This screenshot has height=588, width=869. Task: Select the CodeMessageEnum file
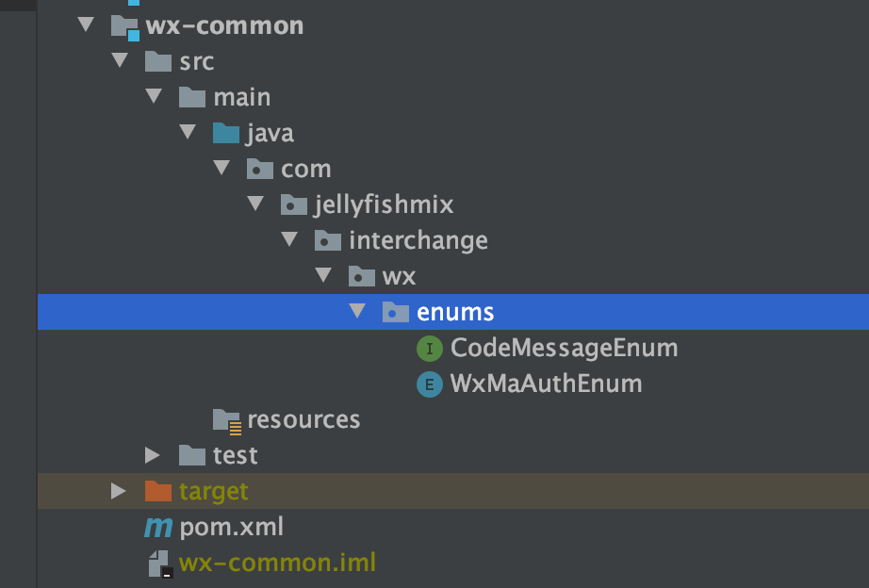click(564, 349)
